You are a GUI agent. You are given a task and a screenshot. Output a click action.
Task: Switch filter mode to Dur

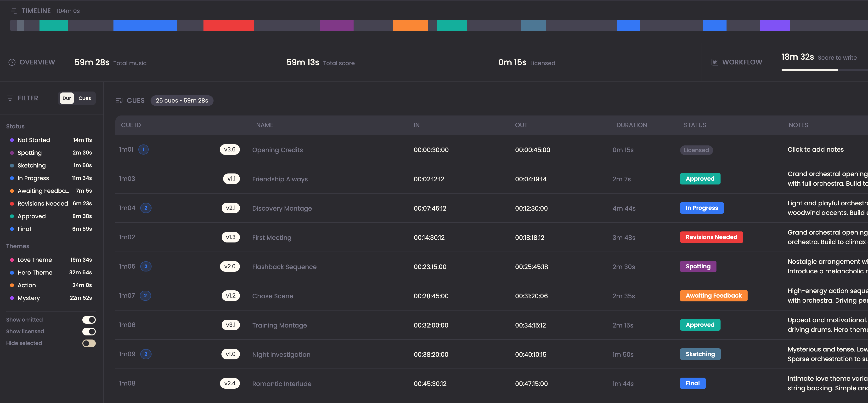67,98
